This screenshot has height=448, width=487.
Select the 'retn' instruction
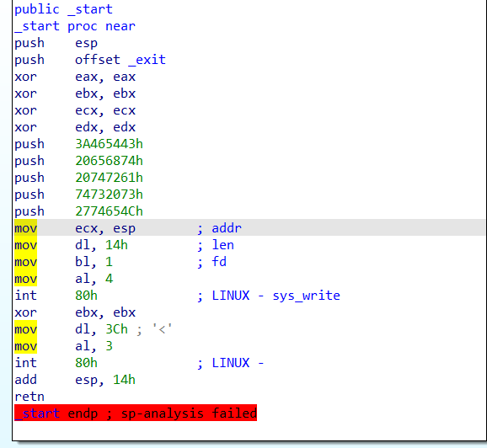29,397
